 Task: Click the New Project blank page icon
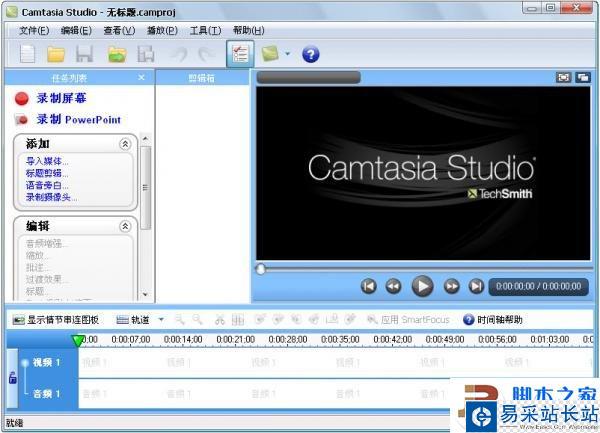tap(28, 54)
